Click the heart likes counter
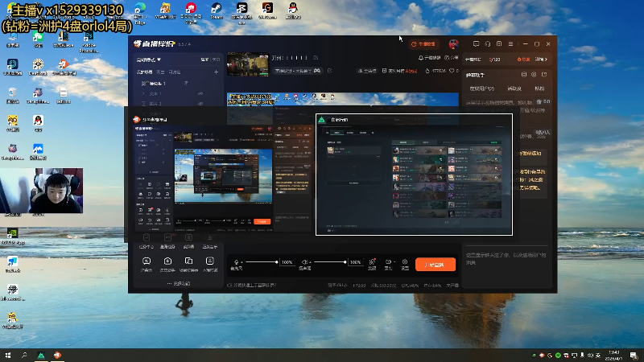 (x=454, y=71)
